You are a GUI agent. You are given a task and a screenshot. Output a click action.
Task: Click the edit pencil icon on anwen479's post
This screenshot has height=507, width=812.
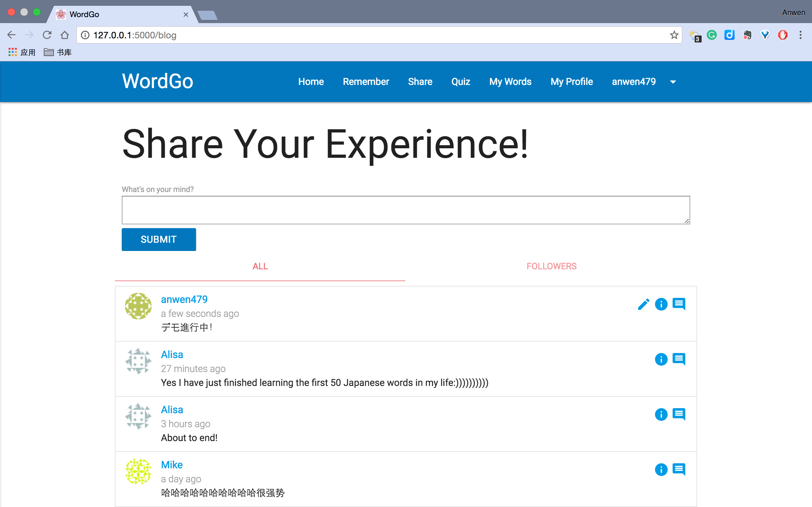coord(643,304)
